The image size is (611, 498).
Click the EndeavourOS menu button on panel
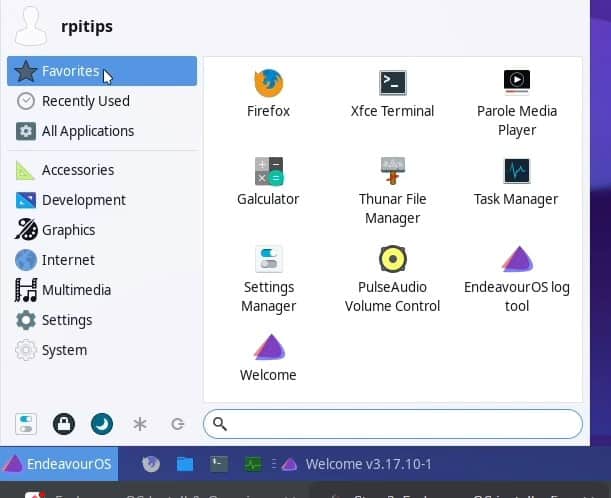pyautogui.click(x=59, y=464)
